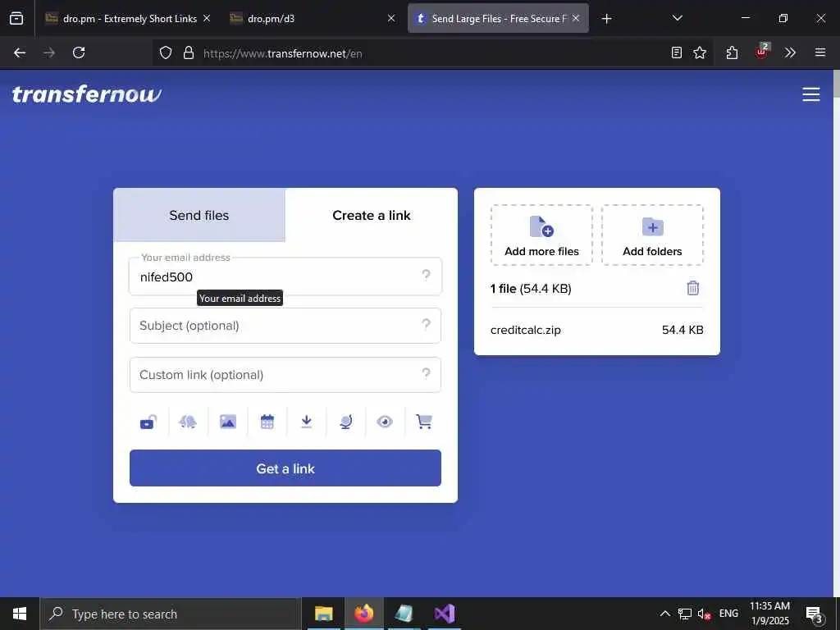This screenshot has width=840, height=630.
Task: Click the trash icon to delete files
Action: 692,288
